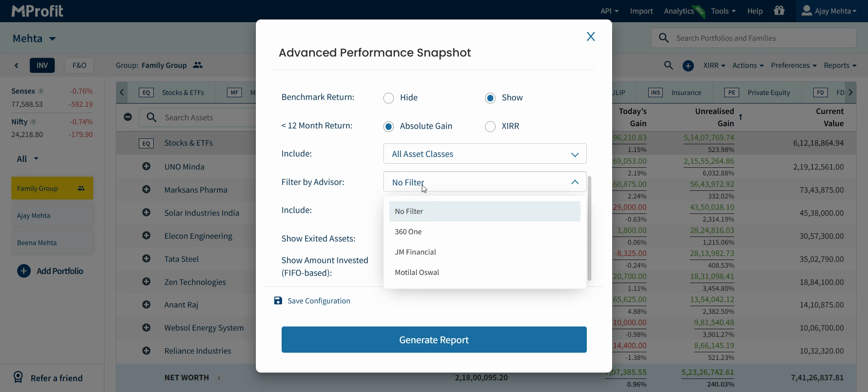Click the Save Configuration disk icon
The image size is (868, 392).
click(x=278, y=301)
